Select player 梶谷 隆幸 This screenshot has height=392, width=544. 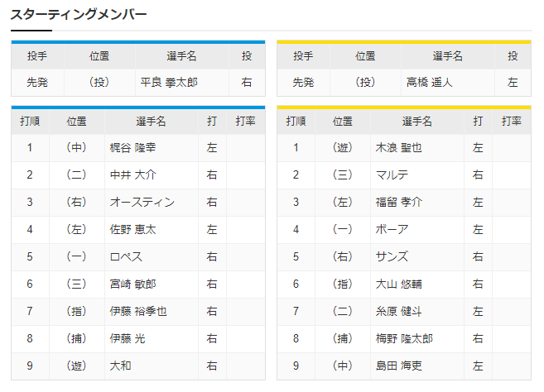[x=132, y=148]
